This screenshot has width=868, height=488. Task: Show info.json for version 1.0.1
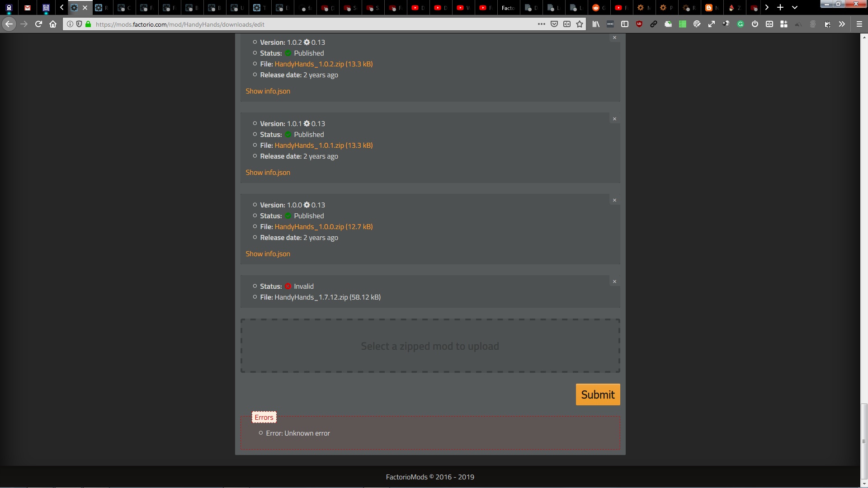(268, 173)
